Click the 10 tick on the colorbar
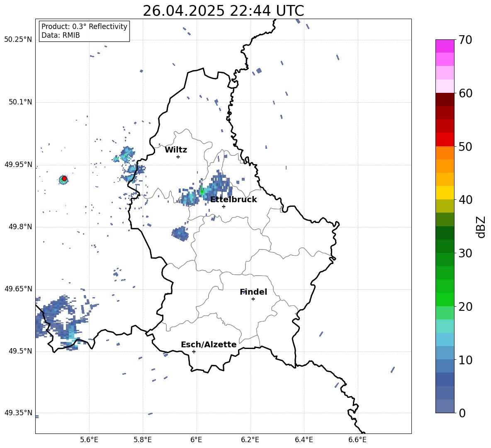The width and height of the screenshot is (491, 448). tap(465, 360)
